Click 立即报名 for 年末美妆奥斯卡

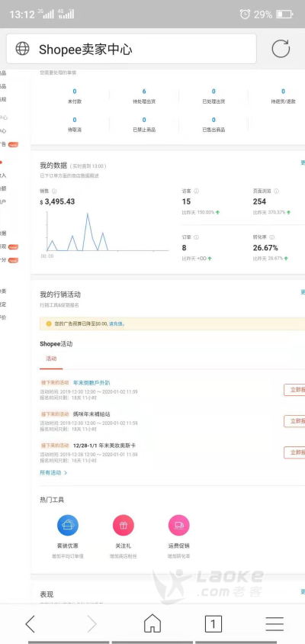(295, 452)
